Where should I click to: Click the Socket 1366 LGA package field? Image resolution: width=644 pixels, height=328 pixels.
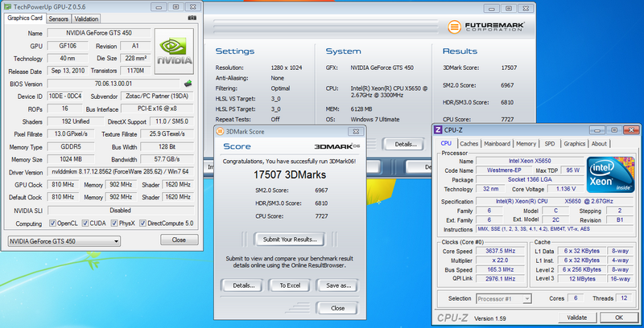(x=530, y=179)
